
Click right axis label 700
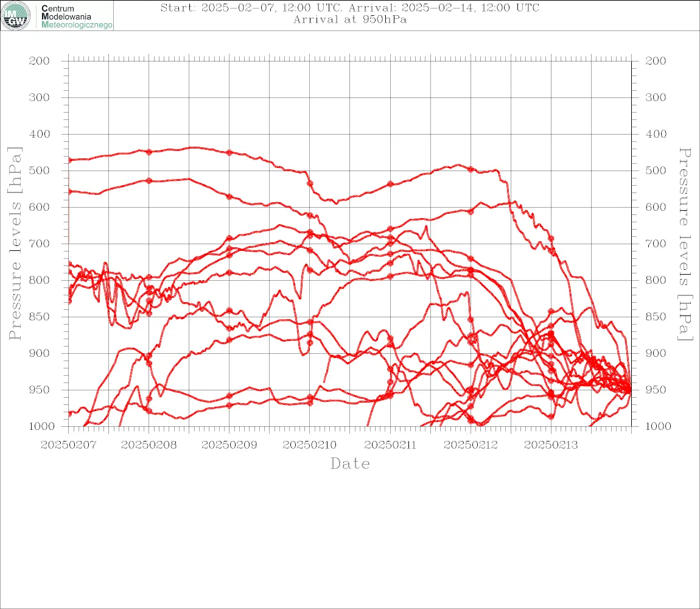[656, 244]
